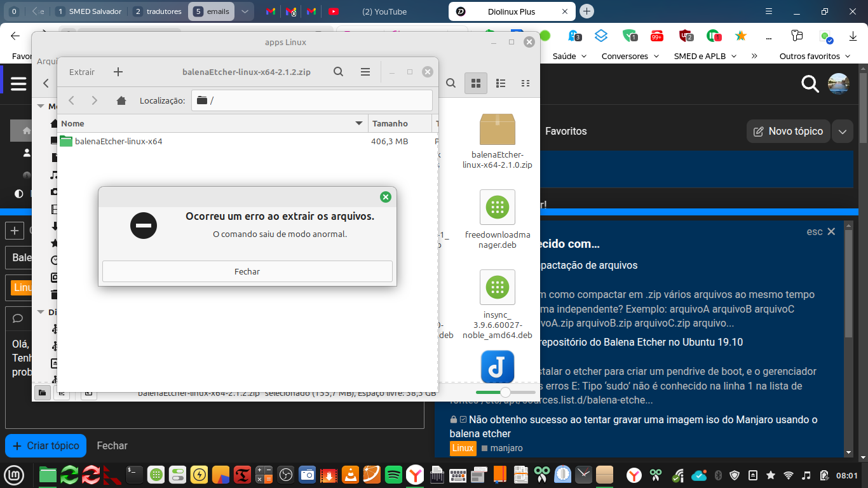This screenshot has height=488, width=868.
Task: Switch file manager to compact view
Action: click(526, 83)
